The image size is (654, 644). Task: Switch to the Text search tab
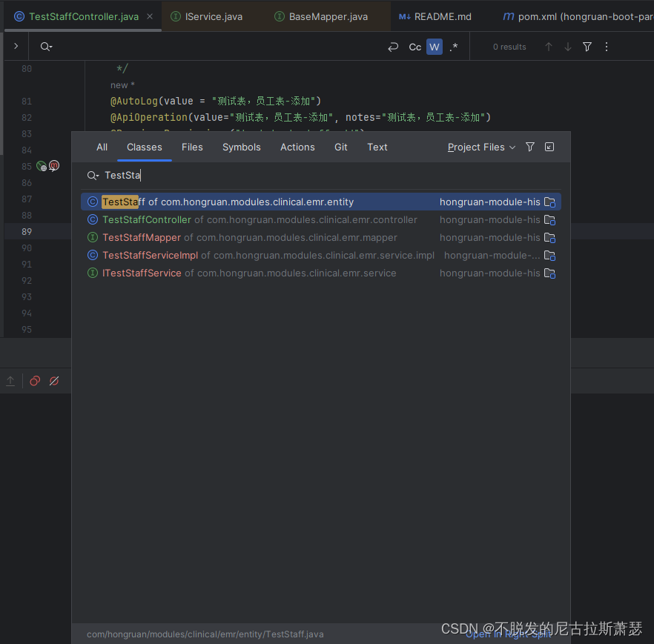coord(377,147)
